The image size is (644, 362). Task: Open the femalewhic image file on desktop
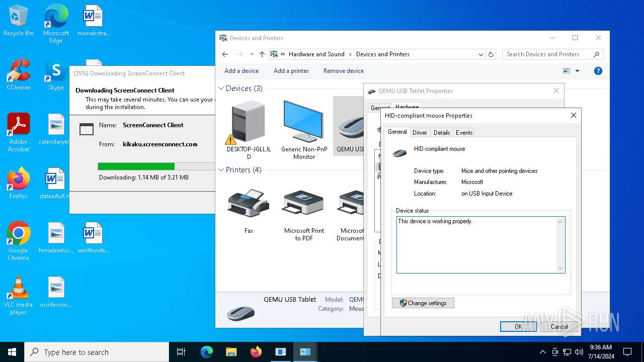pyautogui.click(x=56, y=238)
